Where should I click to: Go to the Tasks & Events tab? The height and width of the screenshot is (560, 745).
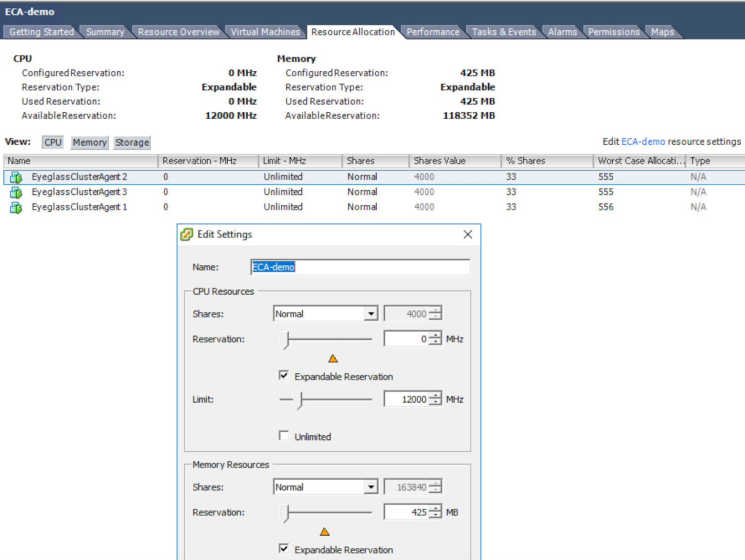(x=504, y=32)
